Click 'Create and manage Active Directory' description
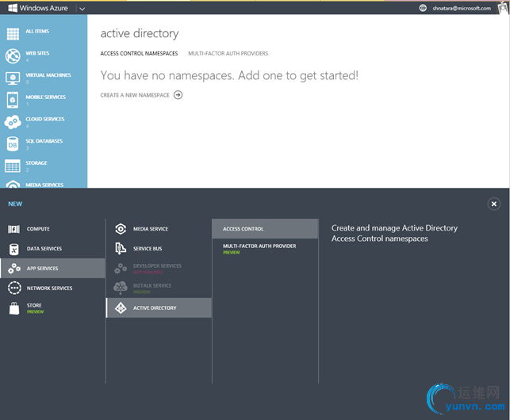 (x=394, y=234)
